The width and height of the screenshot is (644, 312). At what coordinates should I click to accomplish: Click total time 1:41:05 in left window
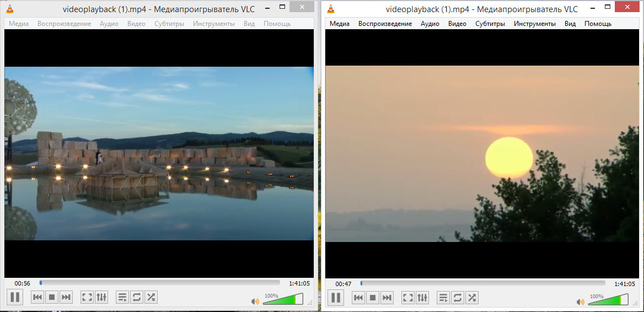(299, 283)
